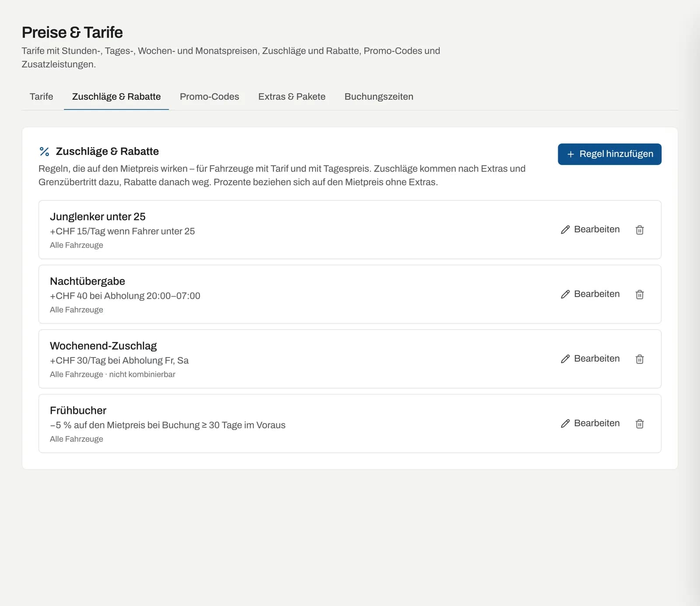The image size is (700, 606).
Task: Click the trash icon for Frühbucher
Action: [640, 424]
